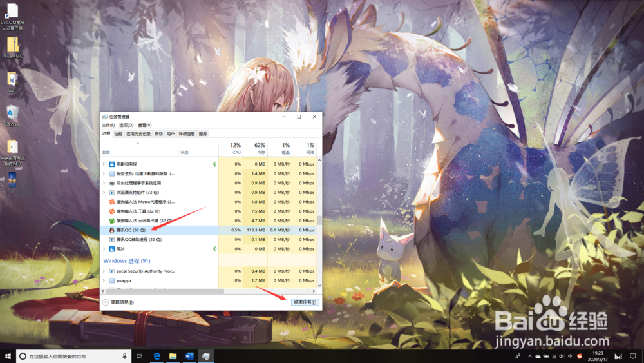The image size is (644, 363).
Task: Click the 照片 app icon in list
Action: point(111,249)
